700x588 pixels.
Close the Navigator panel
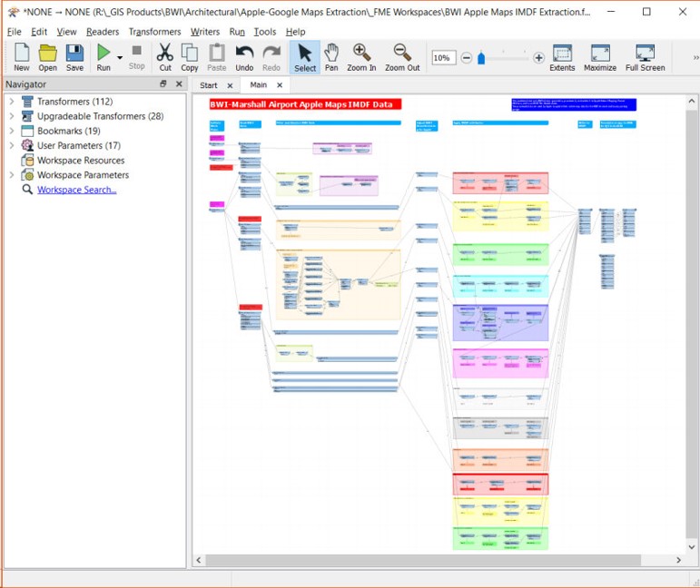click(x=179, y=83)
